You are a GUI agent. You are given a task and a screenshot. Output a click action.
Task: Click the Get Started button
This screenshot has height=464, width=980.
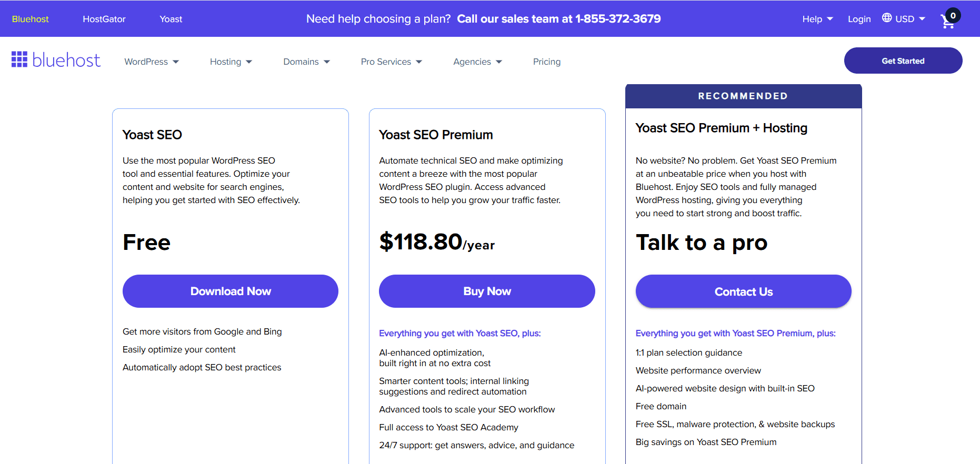(903, 60)
